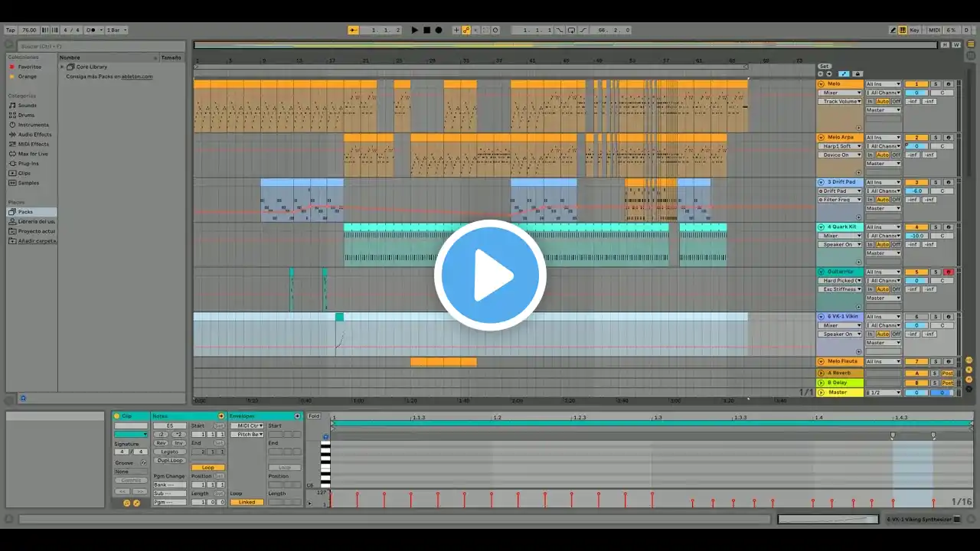This screenshot has width=980, height=551.
Task: Select Samples in the browser
Action: click(28, 183)
